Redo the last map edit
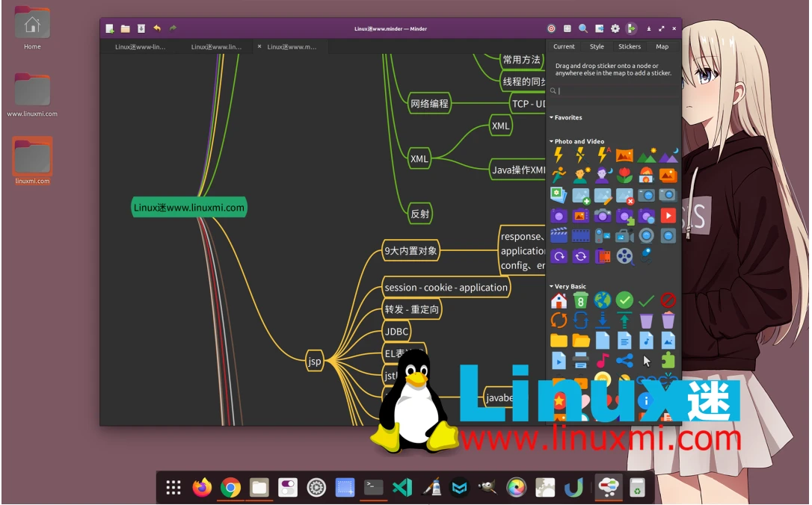The width and height of the screenshot is (812, 505). coord(172,28)
